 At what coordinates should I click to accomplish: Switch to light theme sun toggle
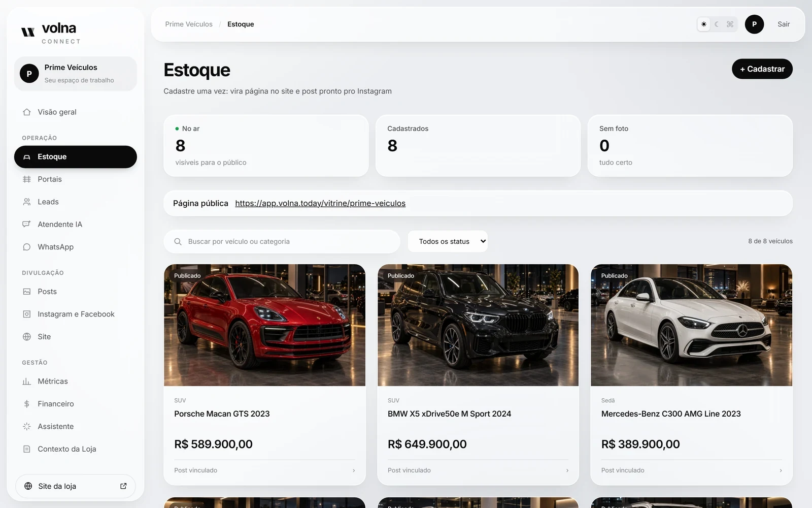(x=703, y=24)
